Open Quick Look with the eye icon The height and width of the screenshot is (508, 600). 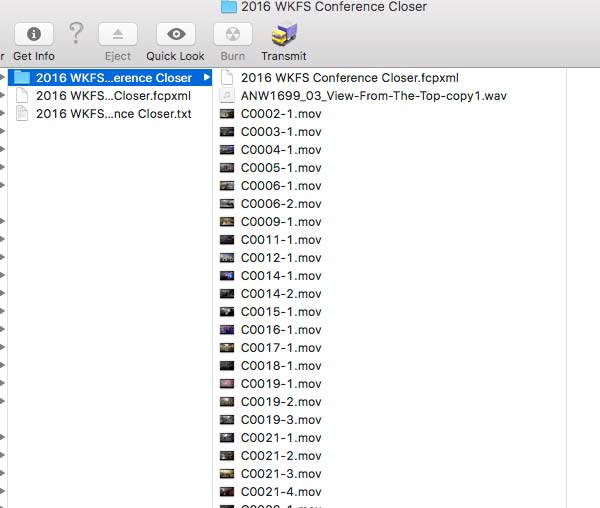pos(176,34)
